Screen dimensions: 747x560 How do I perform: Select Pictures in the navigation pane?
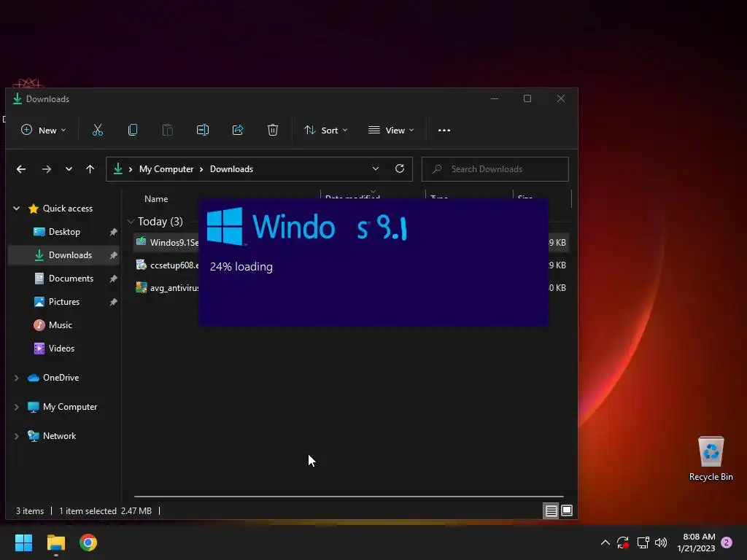(x=64, y=302)
